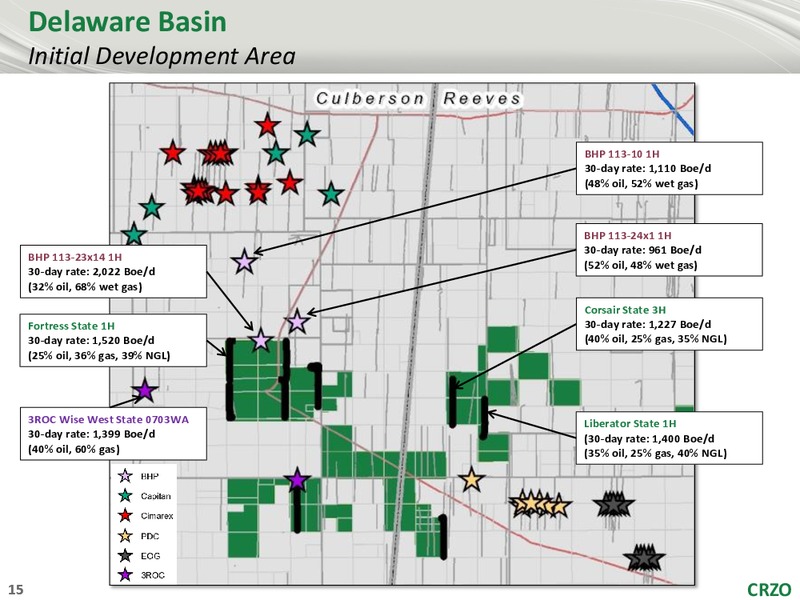Viewport: 800px width, 600px height.
Task: Click '30-day rate: 961 Boe/d' text
Action: click(x=643, y=250)
